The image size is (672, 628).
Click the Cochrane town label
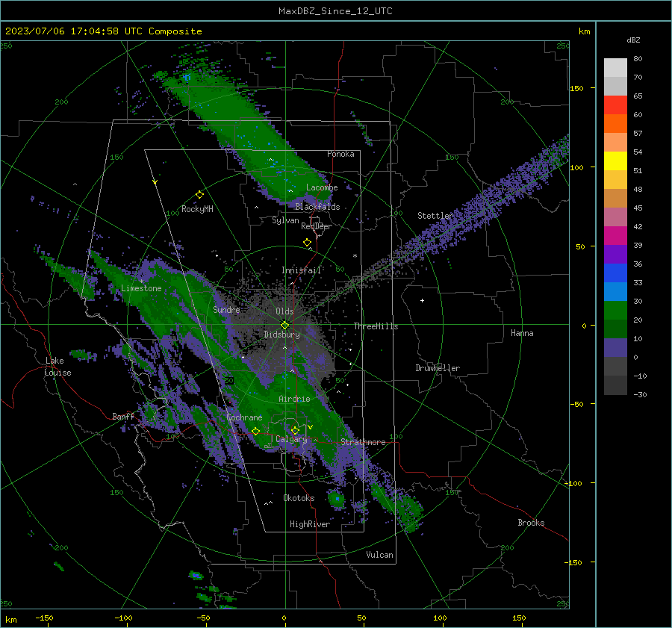point(244,417)
